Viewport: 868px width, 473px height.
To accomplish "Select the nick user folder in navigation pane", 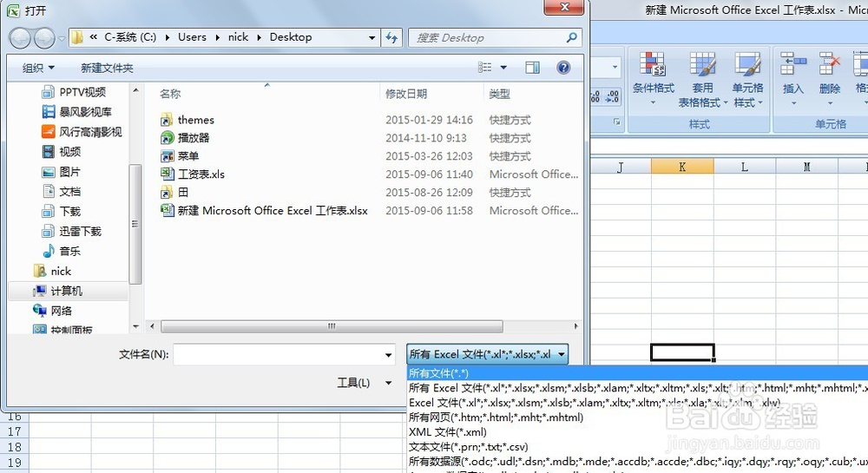I will coord(52,271).
